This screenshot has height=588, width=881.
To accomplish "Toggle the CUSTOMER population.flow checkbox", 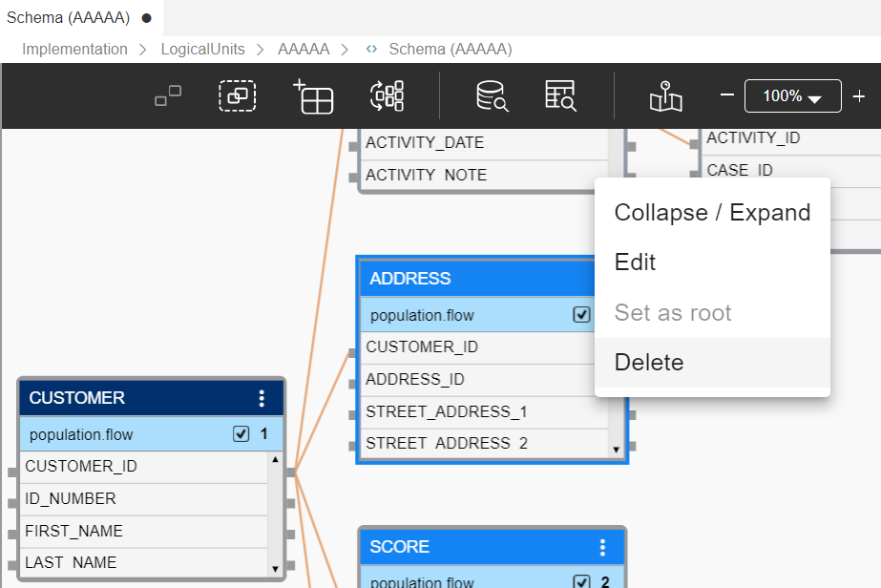I will point(241,434).
